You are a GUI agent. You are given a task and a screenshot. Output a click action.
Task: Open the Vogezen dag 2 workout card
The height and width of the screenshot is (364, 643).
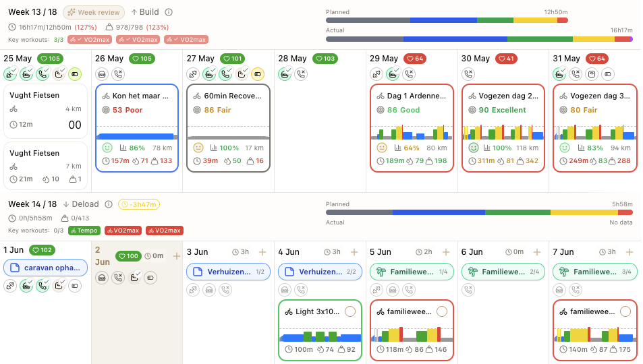tap(503, 128)
